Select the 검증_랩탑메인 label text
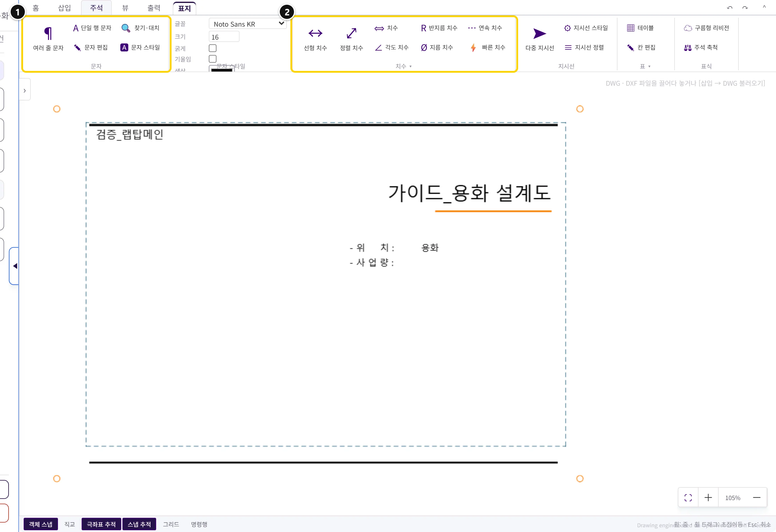Image resolution: width=776 pixels, height=532 pixels. pyautogui.click(x=130, y=134)
